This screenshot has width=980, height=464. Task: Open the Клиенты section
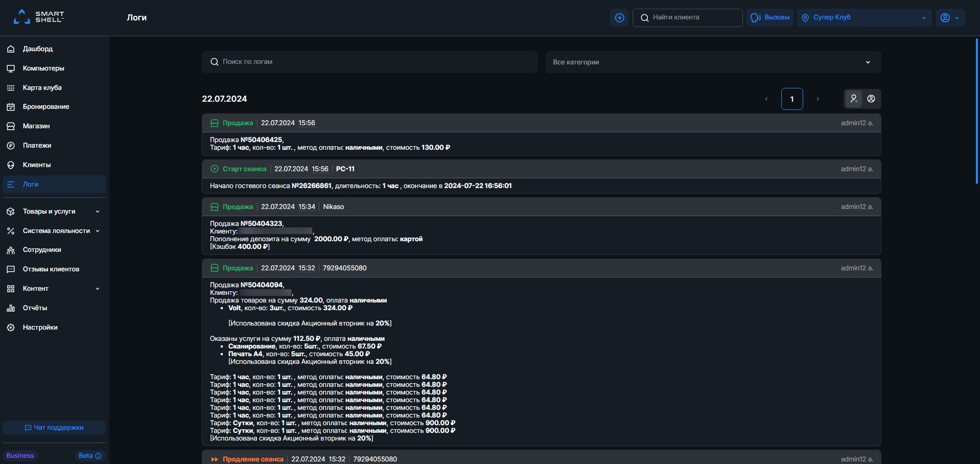[36, 165]
